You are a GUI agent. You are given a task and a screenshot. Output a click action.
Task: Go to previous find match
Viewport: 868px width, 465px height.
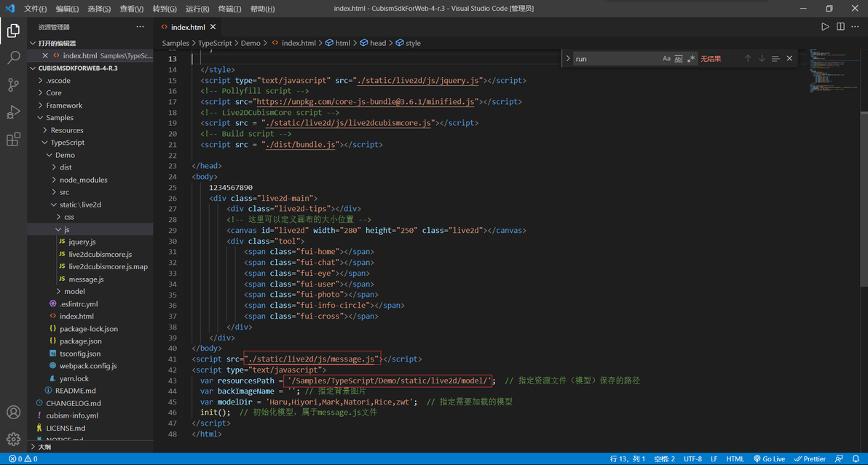[748, 59]
